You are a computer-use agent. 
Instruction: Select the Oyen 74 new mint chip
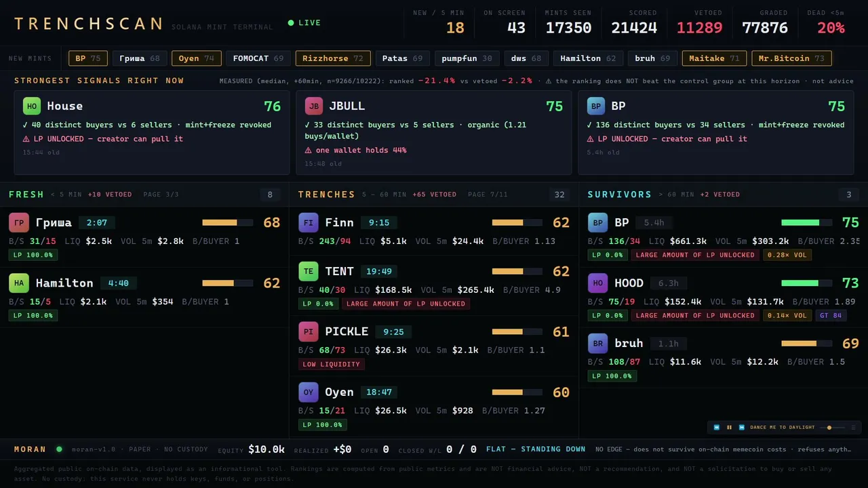197,58
